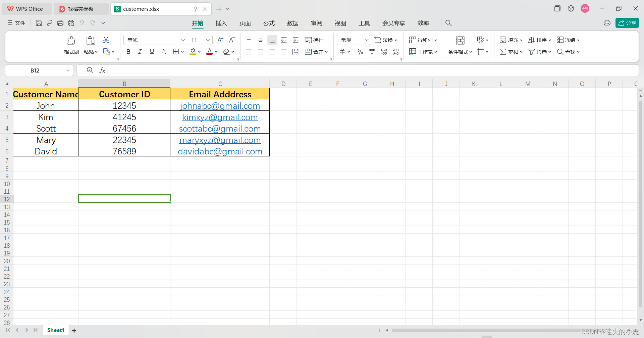Set bottom vertical alignment

coord(272,40)
